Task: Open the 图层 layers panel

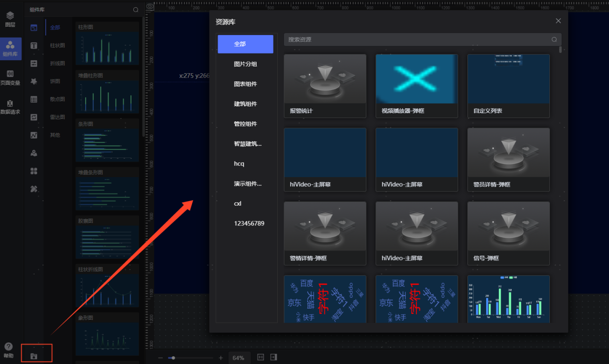Action: [10, 19]
